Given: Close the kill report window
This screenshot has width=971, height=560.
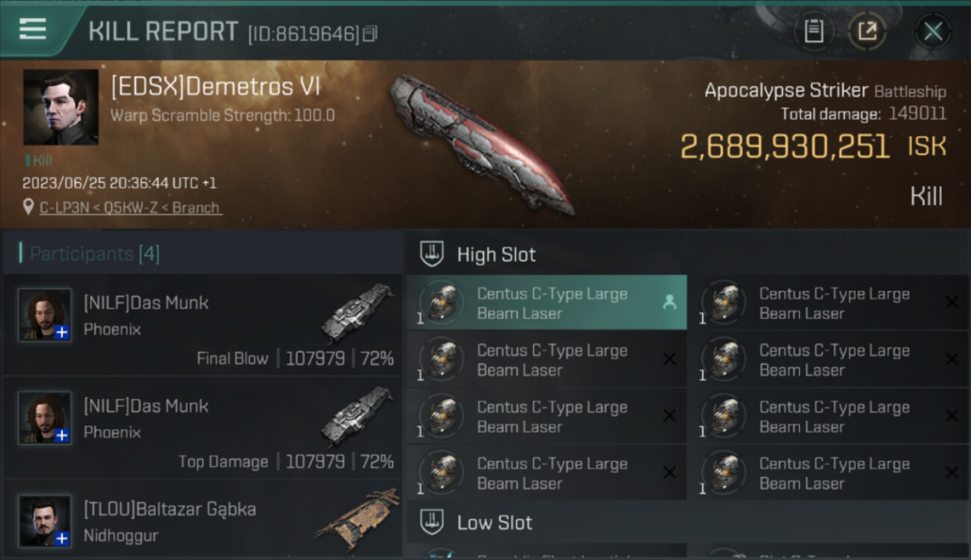Looking at the screenshot, I should [x=933, y=31].
